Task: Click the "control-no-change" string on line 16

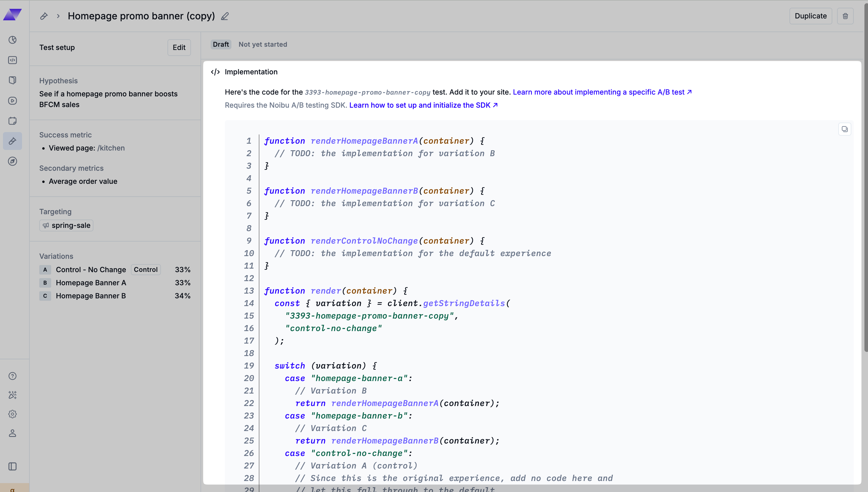Action: tap(333, 328)
